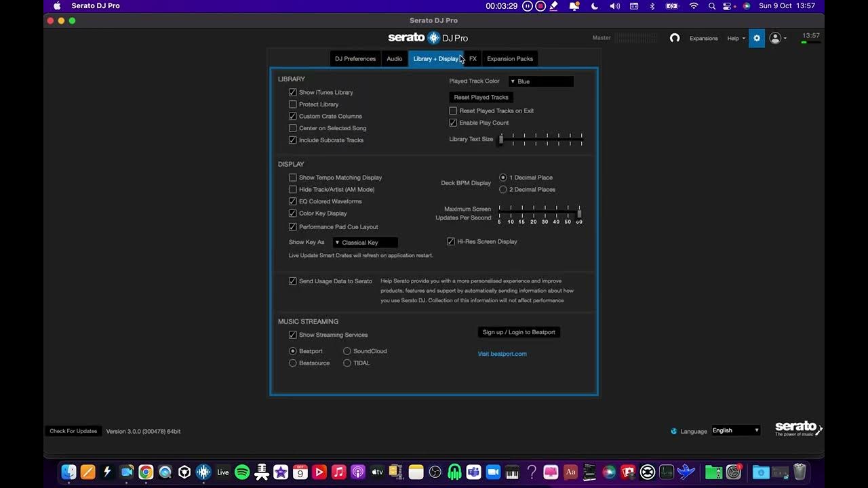Select the Library + Display tab
This screenshot has height=488, width=868.
coord(436,59)
